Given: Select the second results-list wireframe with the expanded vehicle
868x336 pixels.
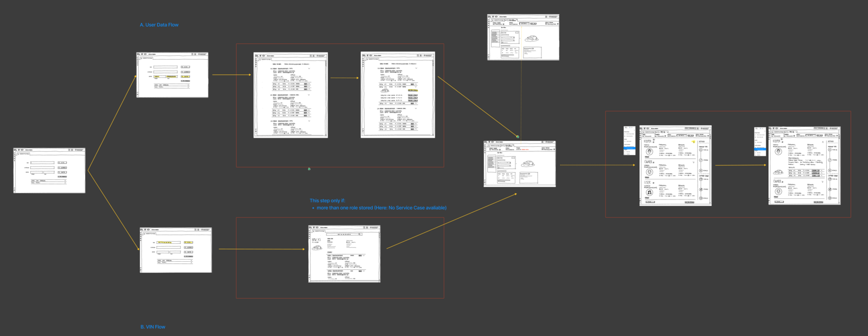Looking at the screenshot, I should [398, 95].
